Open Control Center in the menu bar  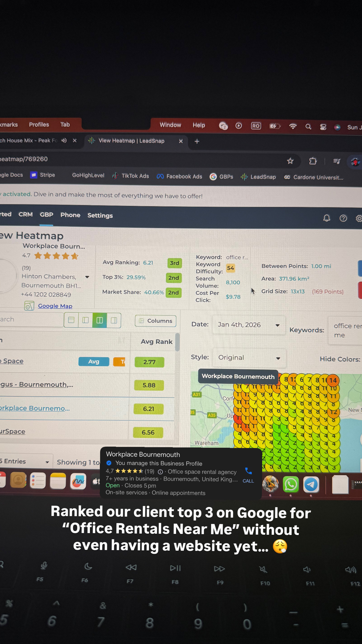pyautogui.click(x=323, y=127)
